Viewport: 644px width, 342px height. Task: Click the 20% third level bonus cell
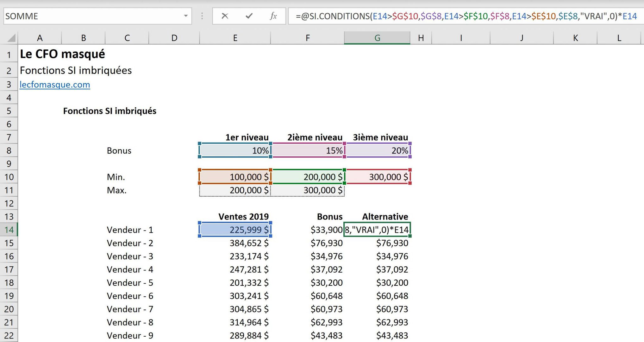(x=378, y=150)
